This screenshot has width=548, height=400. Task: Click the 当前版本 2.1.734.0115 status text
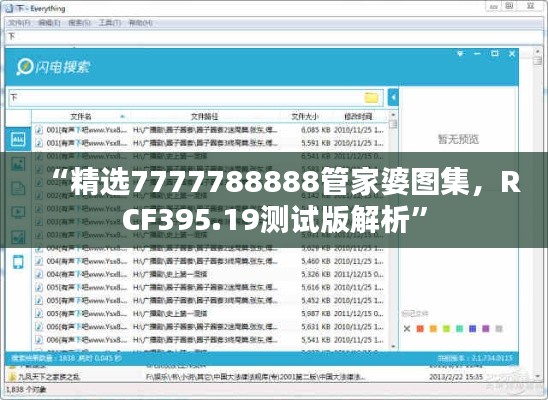point(475,358)
